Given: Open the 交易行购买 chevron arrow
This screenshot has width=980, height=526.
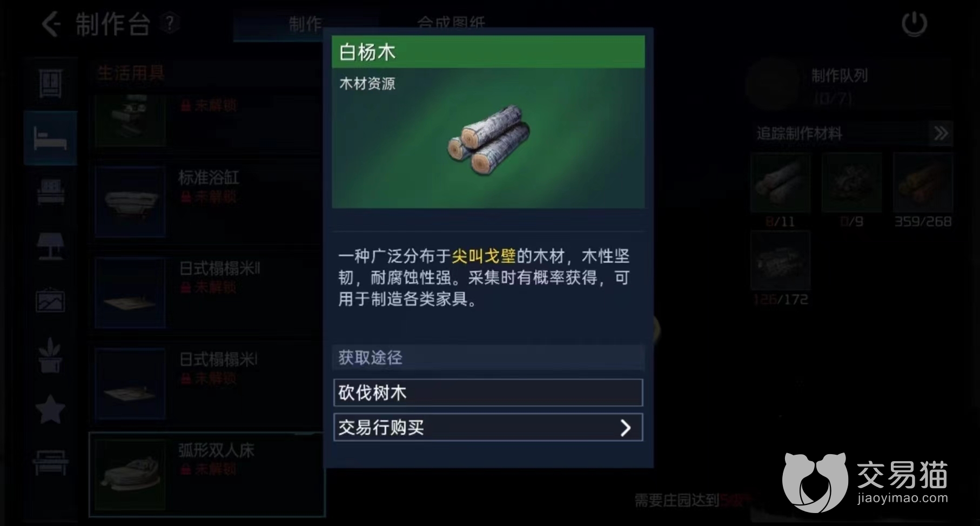Looking at the screenshot, I should pos(626,428).
